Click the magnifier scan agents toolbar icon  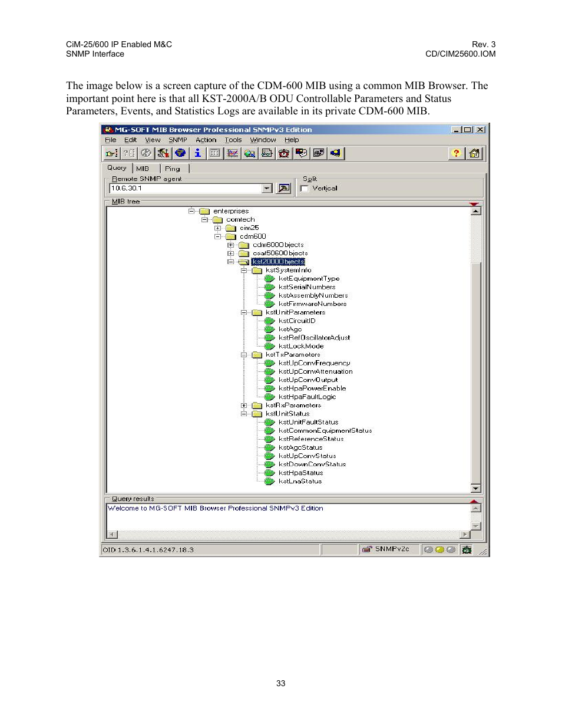249,153
